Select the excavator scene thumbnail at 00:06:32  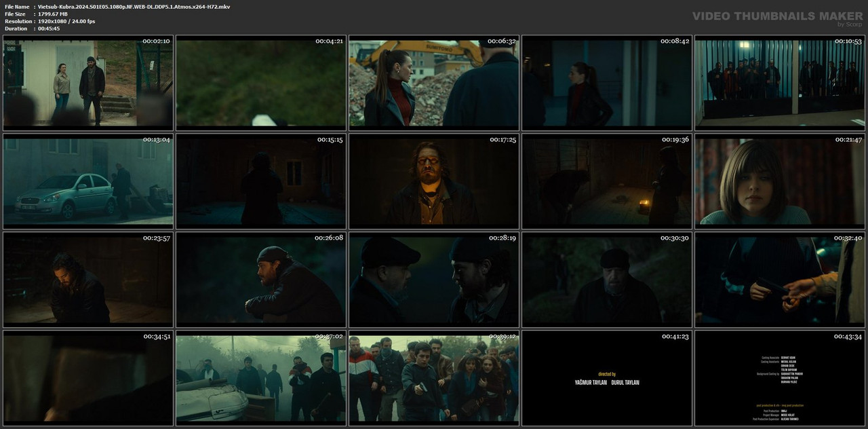(x=434, y=83)
